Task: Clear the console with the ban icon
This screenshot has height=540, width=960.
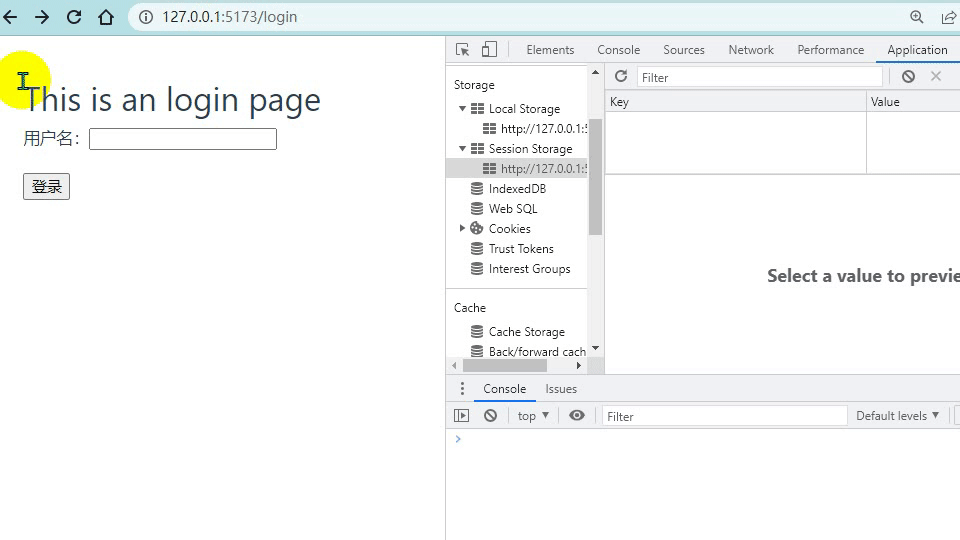Action: 490,416
